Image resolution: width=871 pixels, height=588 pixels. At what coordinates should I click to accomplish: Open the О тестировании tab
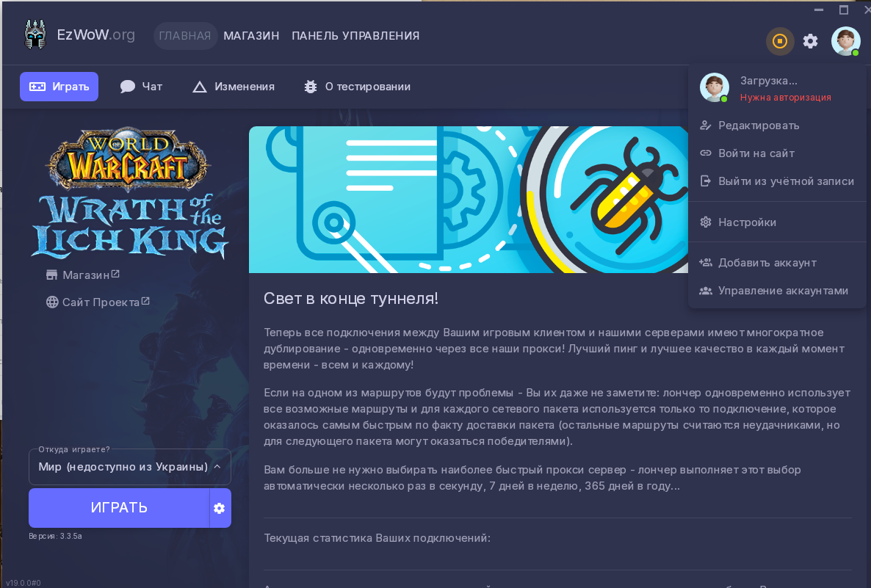(x=357, y=87)
